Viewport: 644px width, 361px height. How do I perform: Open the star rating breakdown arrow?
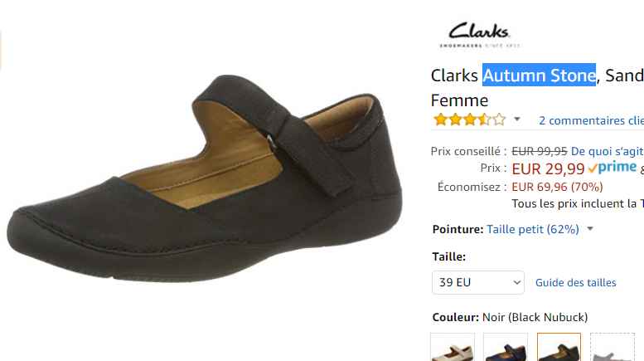pos(517,120)
